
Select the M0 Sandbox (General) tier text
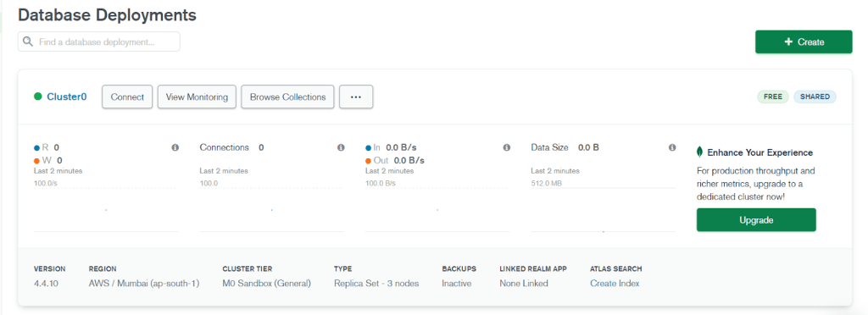pos(267,284)
